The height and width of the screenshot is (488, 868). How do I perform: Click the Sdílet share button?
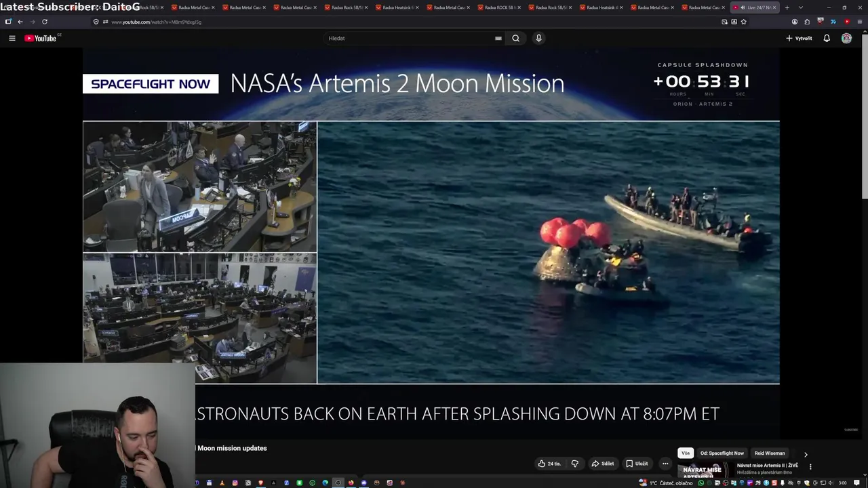click(603, 464)
